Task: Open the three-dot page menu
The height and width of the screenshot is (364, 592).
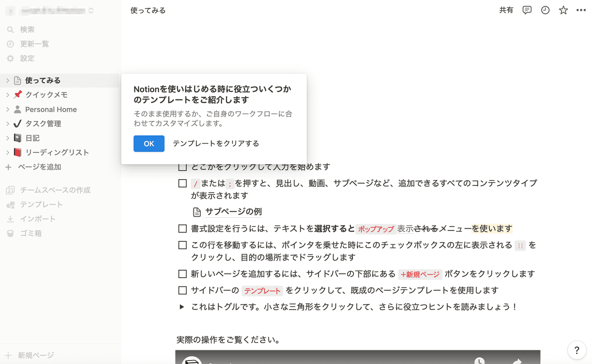Action: pos(581,10)
